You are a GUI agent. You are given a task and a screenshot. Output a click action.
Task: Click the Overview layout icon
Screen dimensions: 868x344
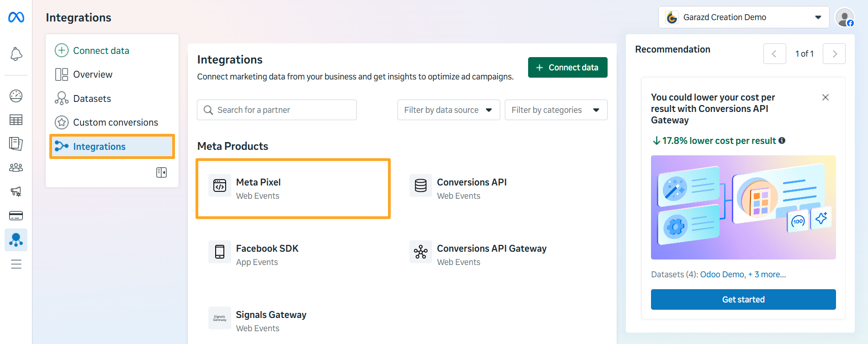click(x=62, y=74)
